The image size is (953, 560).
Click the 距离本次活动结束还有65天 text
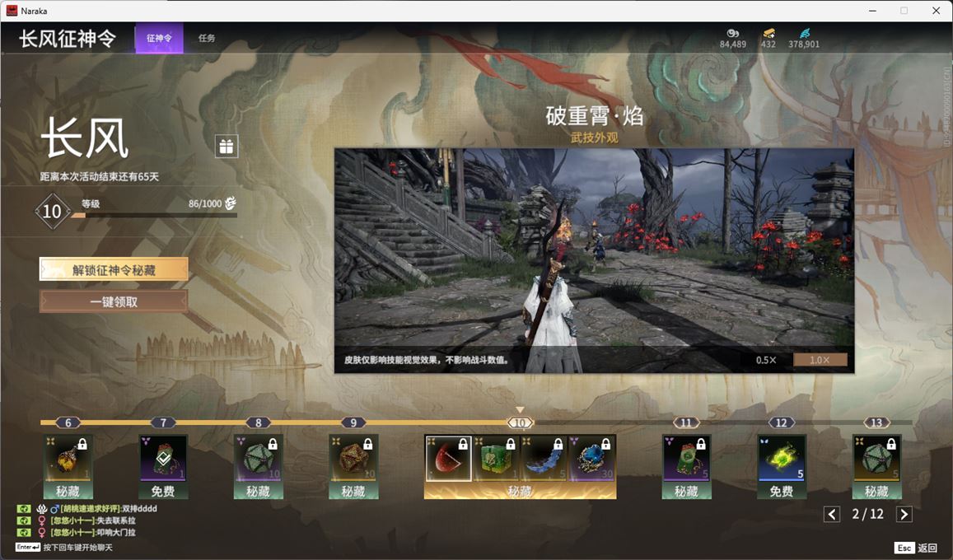click(x=100, y=177)
